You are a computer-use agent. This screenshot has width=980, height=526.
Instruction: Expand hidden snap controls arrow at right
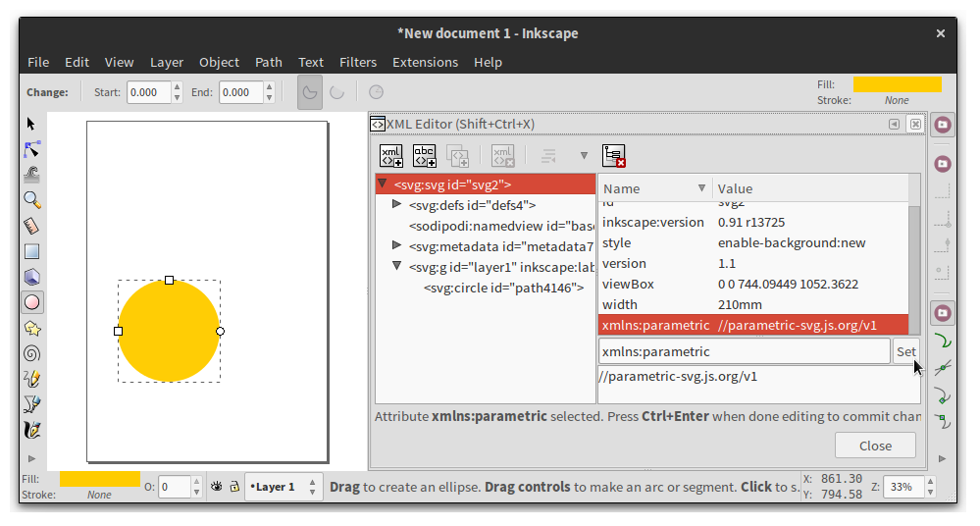click(x=943, y=458)
